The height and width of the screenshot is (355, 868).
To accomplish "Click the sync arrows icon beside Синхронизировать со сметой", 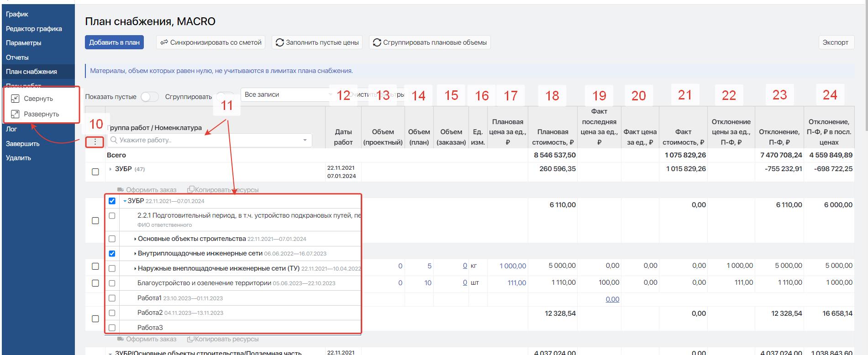I will point(163,42).
